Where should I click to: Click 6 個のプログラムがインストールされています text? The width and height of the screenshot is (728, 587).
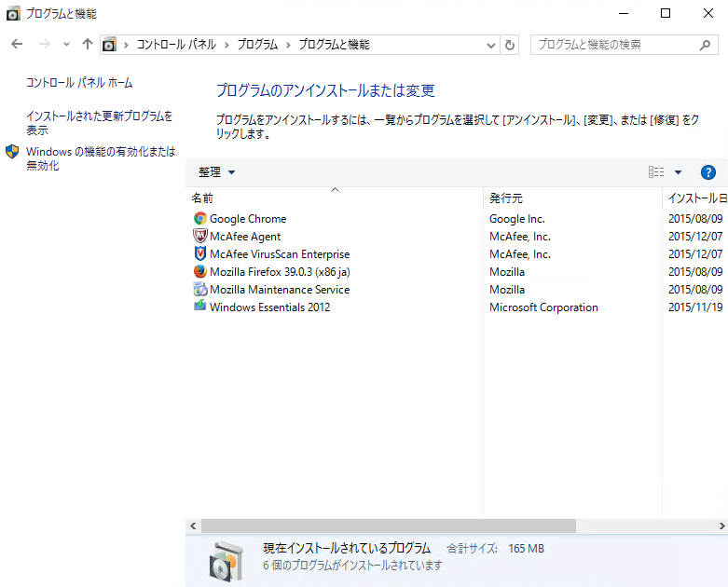(352, 566)
